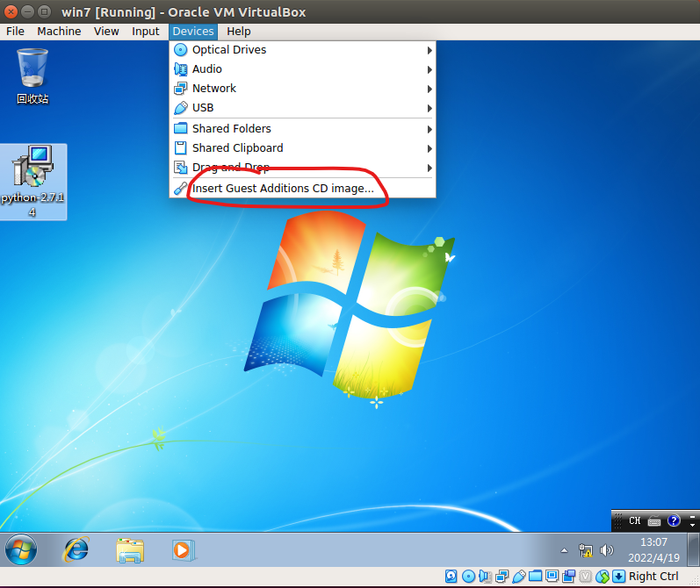Image resolution: width=700 pixels, height=588 pixels.
Task: Click the audio status bar icon
Action: [485, 577]
